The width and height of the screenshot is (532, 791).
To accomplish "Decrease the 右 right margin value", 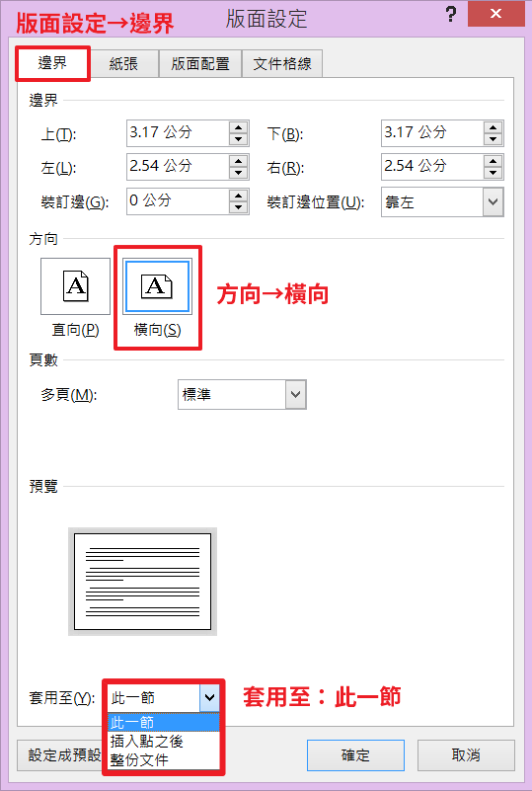I will 493,174.
